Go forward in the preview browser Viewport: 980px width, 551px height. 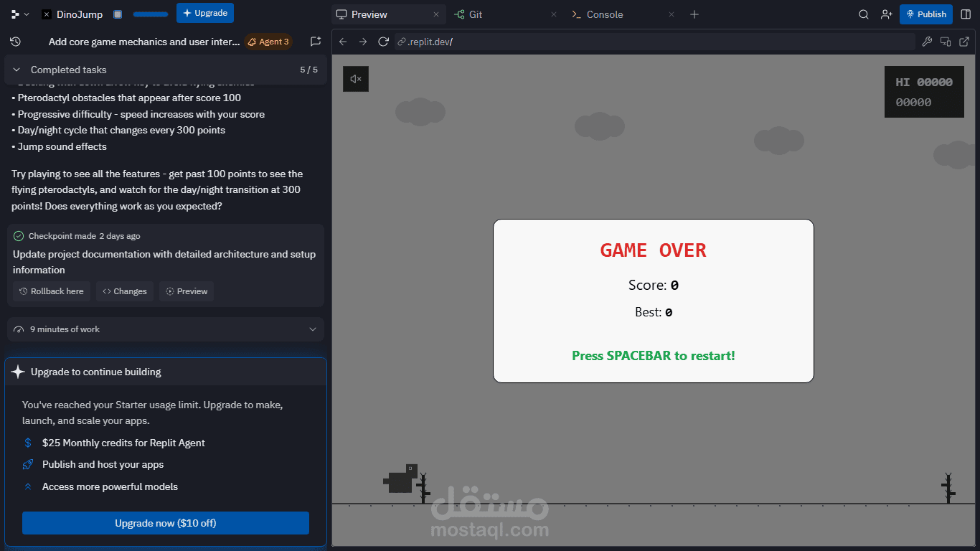coord(363,42)
